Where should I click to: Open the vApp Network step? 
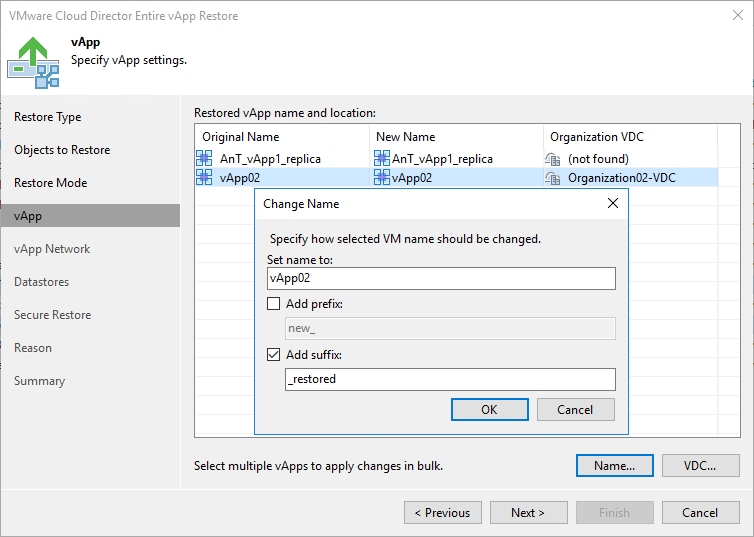(x=52, y=249)
